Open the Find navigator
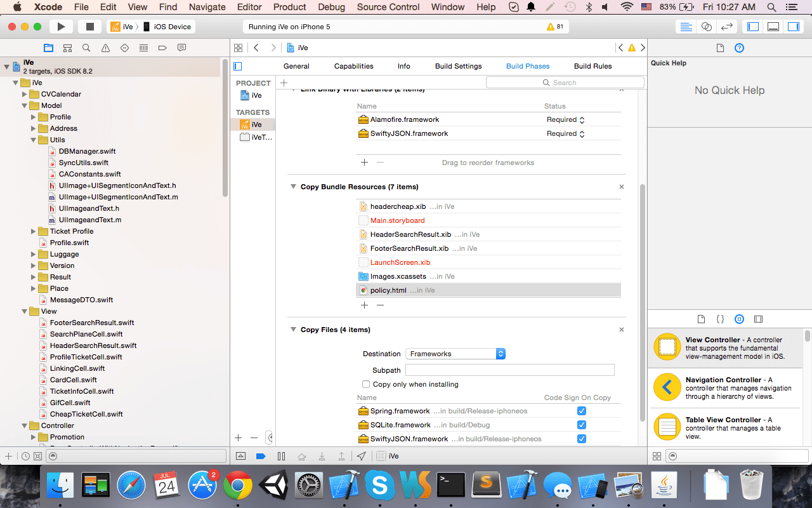 [x=86, y=48]
